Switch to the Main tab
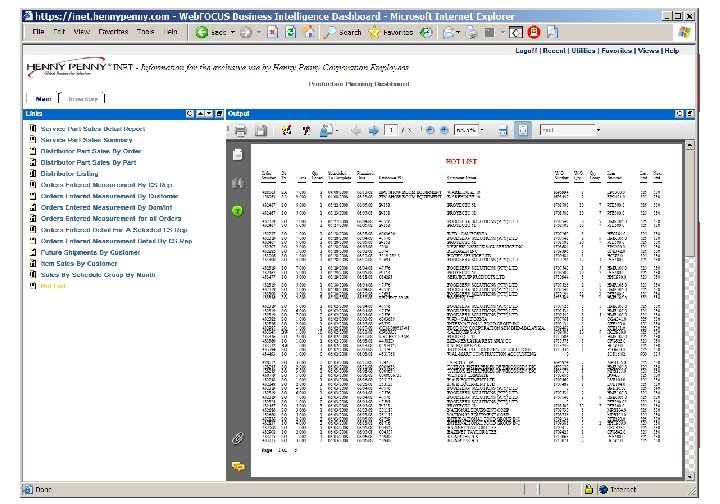Image resolution: width=720 pixels, height=504 pixels. pyautogui.click(x=43, y=99)
